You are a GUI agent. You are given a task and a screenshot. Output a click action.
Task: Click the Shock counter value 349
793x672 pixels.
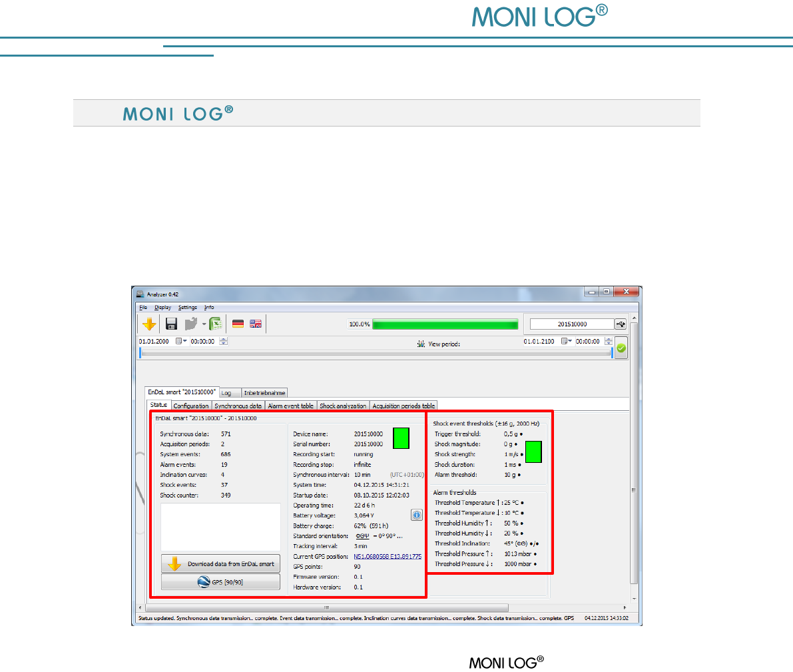pos(226,496)
